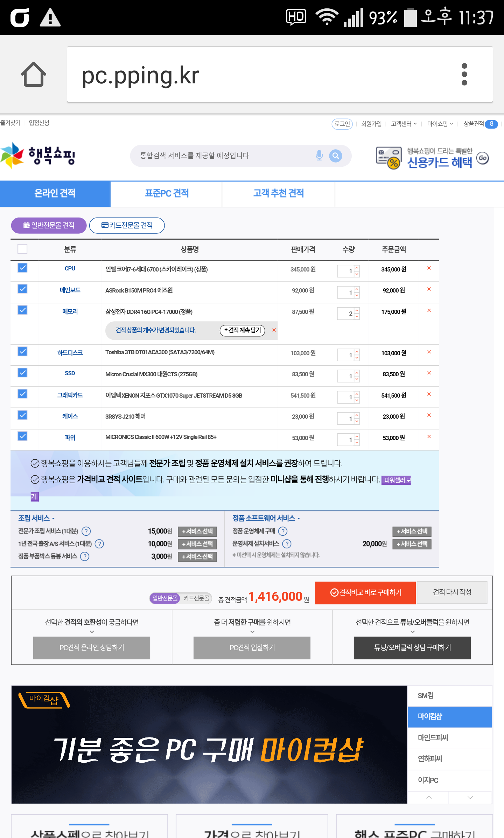Viewport: 504px width, 838px height.
Task: Click the credit card benefits Go icon
Action: [483, 158]
